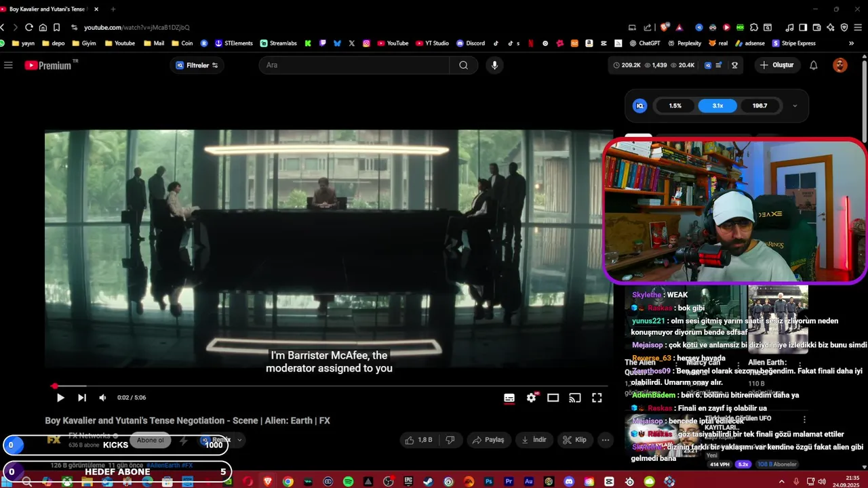Open the Mail bookmarks folder

(153, 43)
